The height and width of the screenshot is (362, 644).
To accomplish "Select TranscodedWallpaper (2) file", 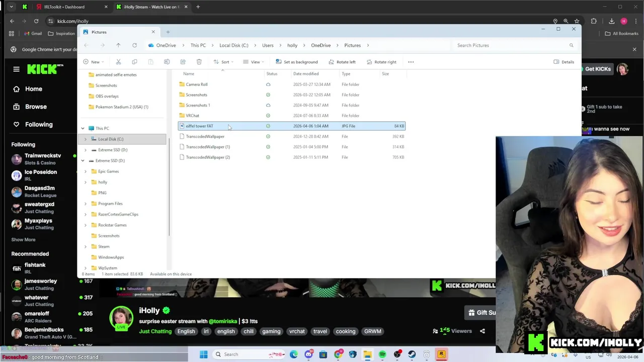I will pyautogui.click(x=208, y=157).
